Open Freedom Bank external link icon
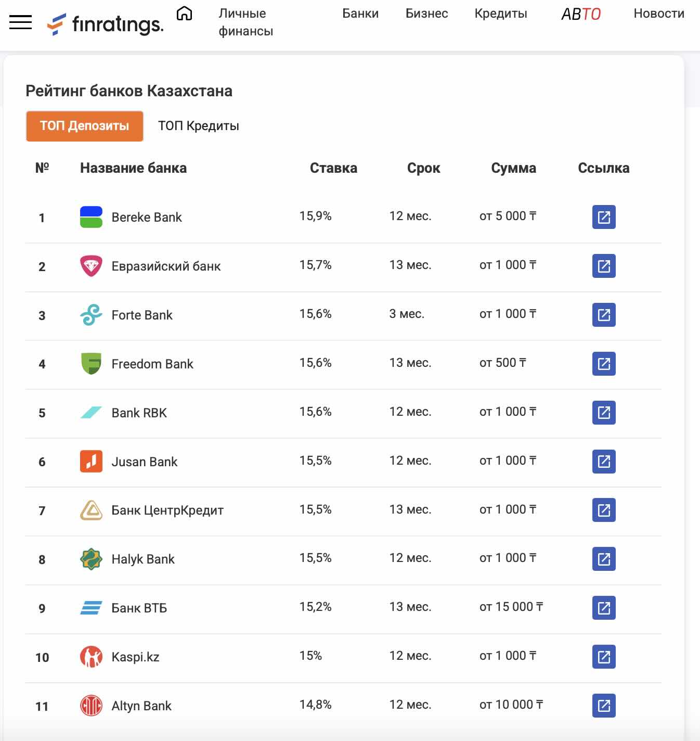The image size is (700, 741). coord(604,364)
